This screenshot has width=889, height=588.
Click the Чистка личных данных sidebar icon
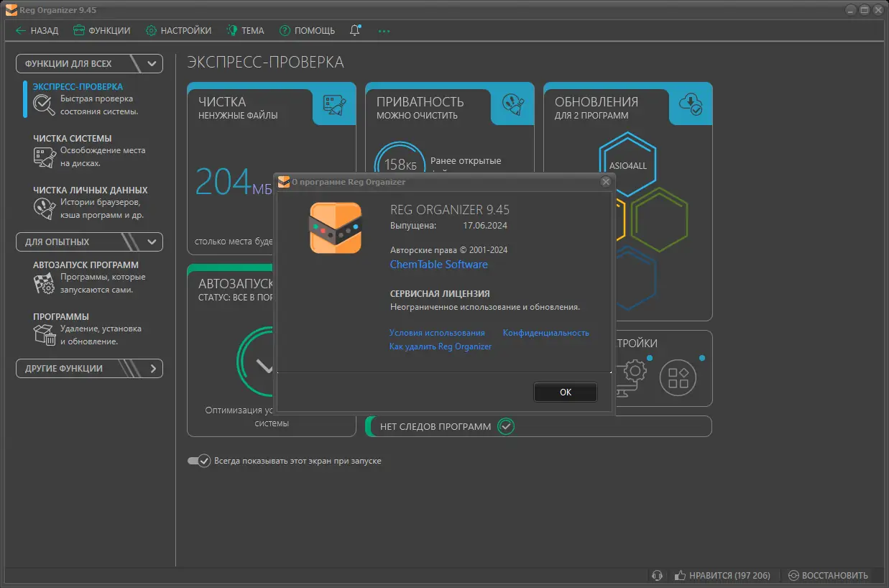(45, 208)
